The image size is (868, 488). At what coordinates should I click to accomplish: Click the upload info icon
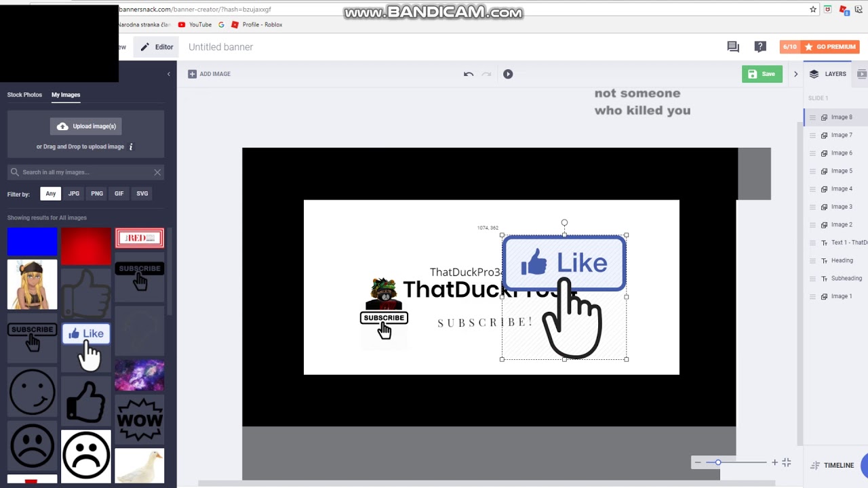click(131, 146)
